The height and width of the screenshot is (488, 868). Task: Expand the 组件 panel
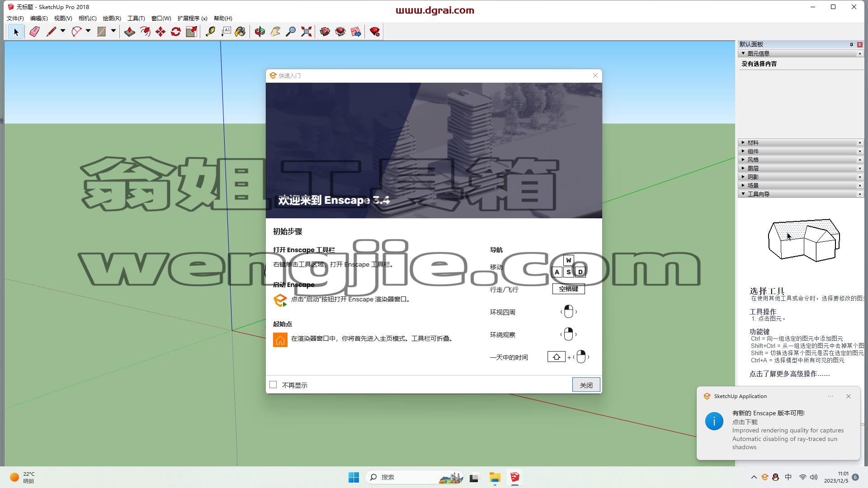tap(743, 151)
